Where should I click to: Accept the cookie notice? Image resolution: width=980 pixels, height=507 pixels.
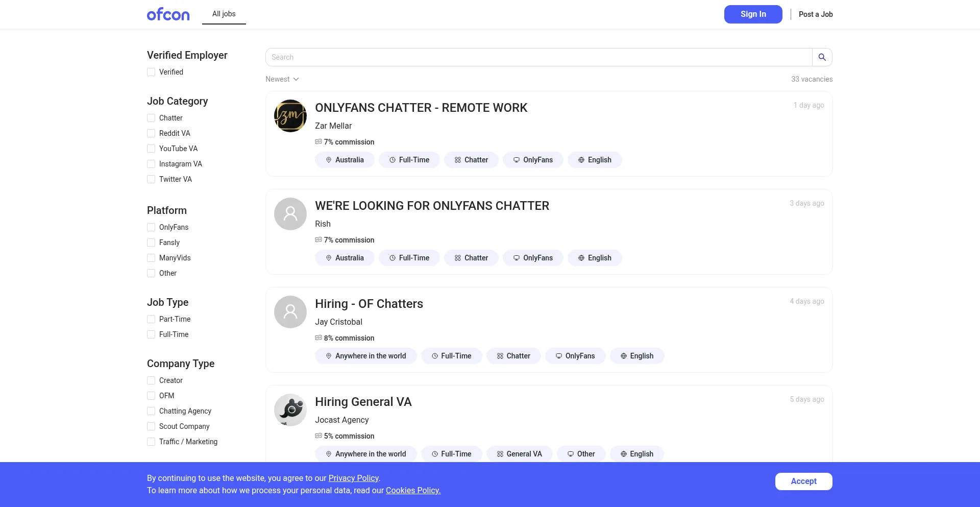803,481
